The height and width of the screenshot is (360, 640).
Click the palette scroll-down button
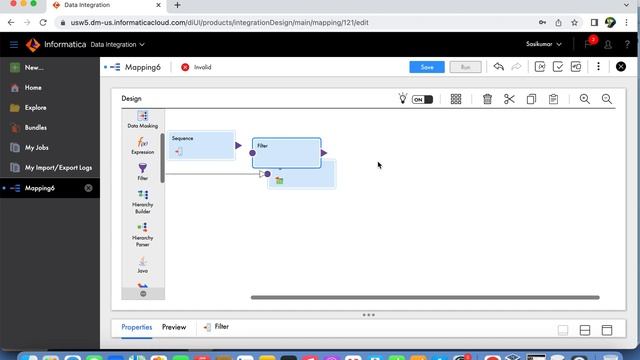click(x=143, y=293)
